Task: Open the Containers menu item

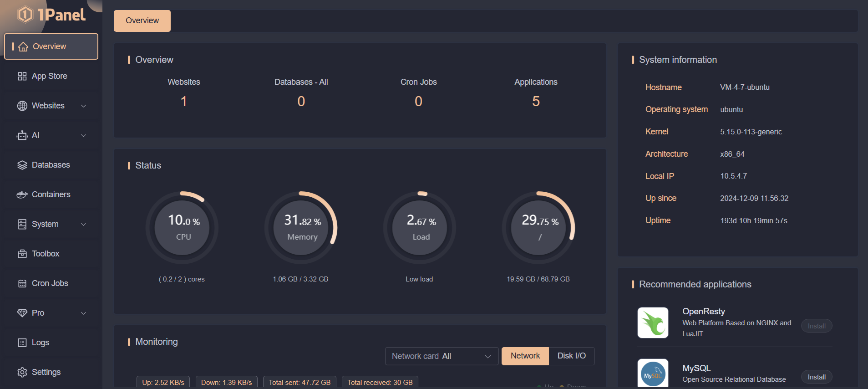Action: 51,194
